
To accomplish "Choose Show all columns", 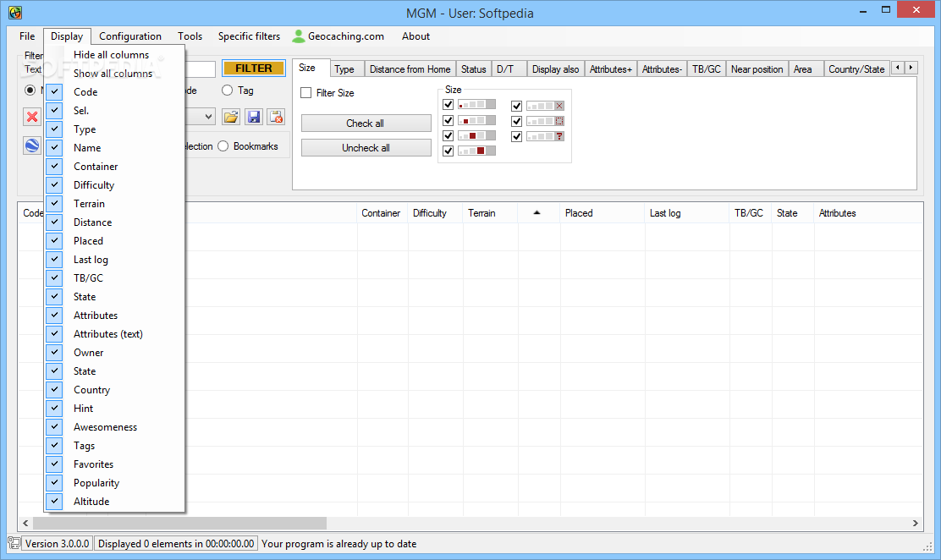I will pos(114,74).
